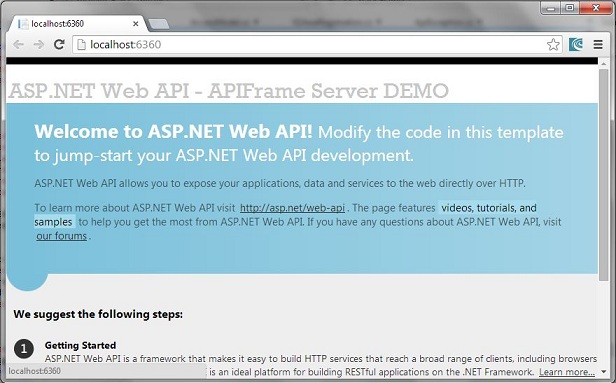Click the scrollbar down arrow
Screen dimensions: 616x383
click(603, 372)
